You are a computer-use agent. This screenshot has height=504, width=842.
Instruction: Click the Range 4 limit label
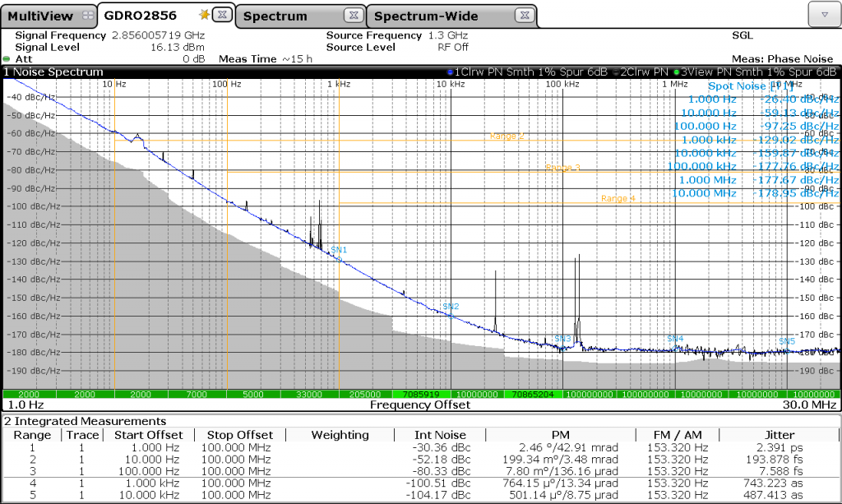618,199
